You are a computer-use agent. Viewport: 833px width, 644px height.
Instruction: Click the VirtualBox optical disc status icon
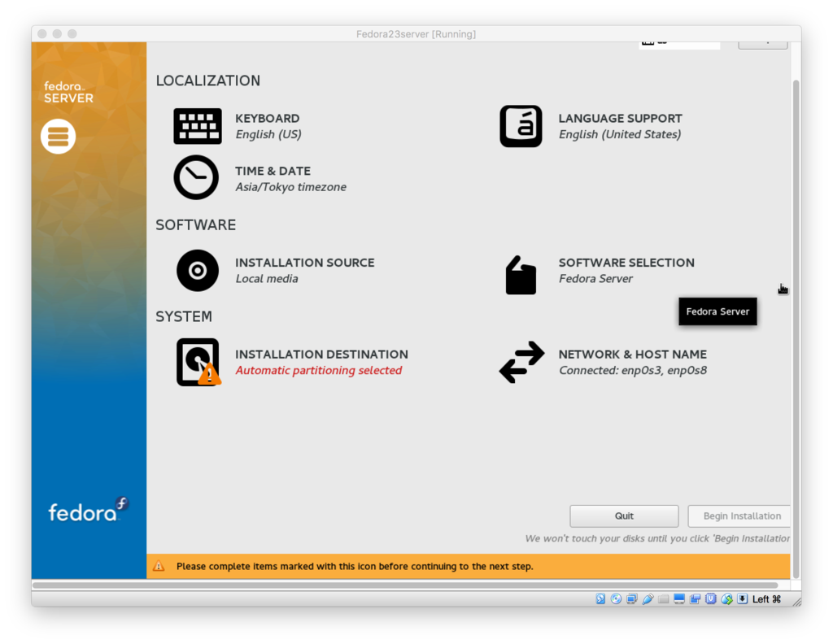(616, 599)
